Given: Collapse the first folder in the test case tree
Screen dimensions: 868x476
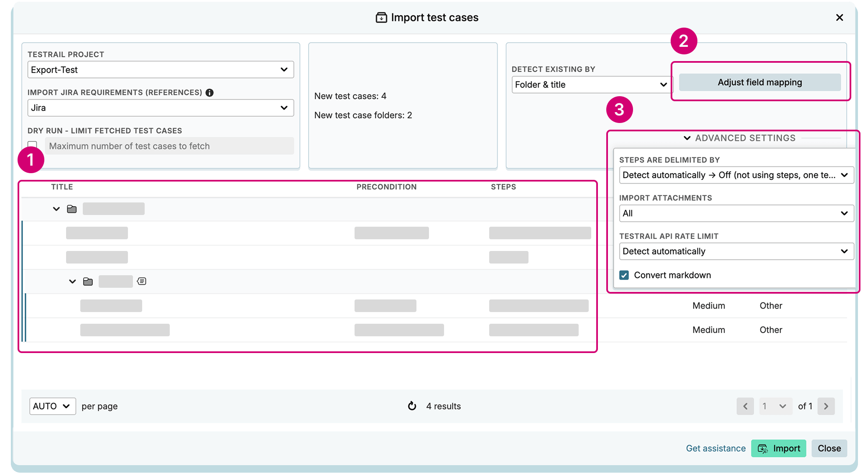Looking at the screenshot, I should [x=56, y=209].
